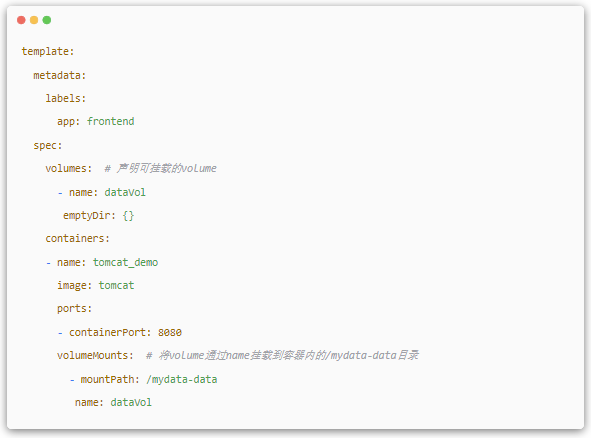Click the last 'dataVol' value at bottom
This screenshot has height=438, width=591.
click(x=131, y=403)
